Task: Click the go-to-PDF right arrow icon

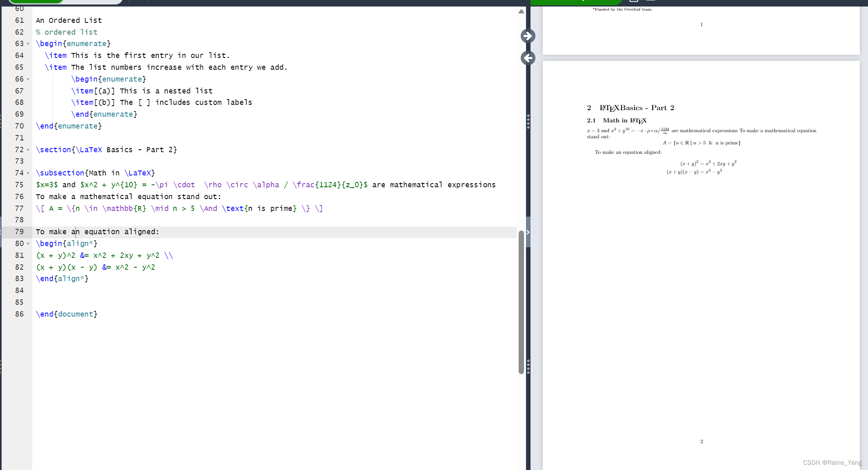Action: coord(528,36)
